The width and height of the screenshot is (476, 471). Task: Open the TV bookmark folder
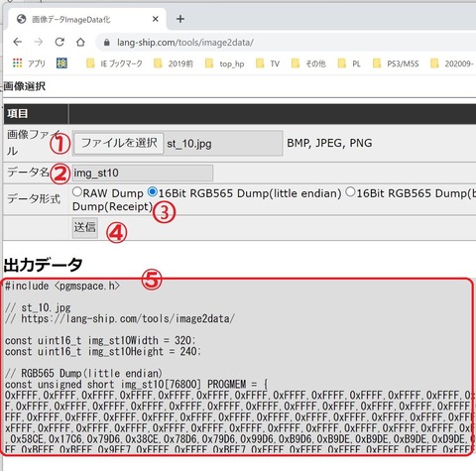pyautogui.click(x=269, y=63)
